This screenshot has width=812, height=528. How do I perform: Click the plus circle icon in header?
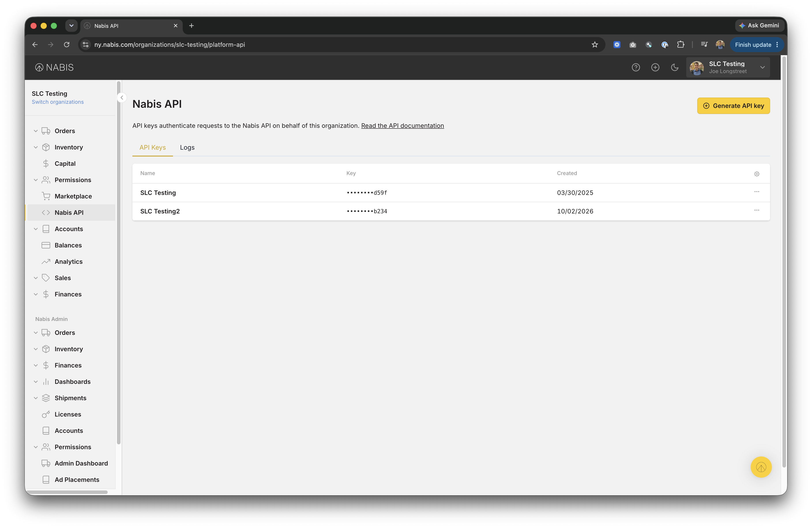(655, 68)
